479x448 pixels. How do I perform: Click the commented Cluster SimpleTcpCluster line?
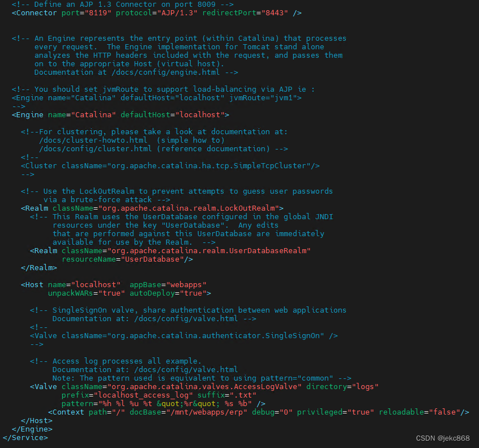tap(170, 165)
